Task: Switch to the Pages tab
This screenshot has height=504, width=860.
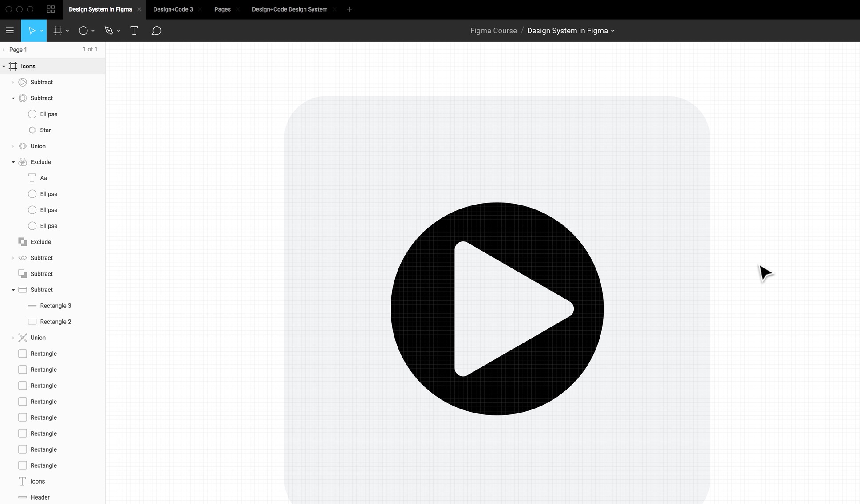Action: [222, 9]
